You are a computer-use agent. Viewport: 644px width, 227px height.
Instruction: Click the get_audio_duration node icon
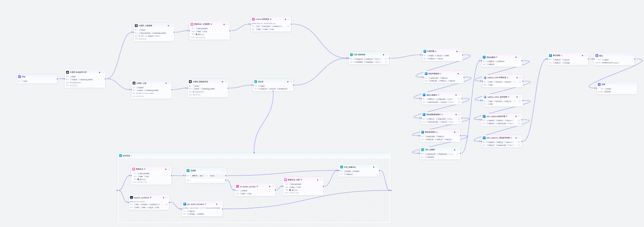tap(184, 204)
